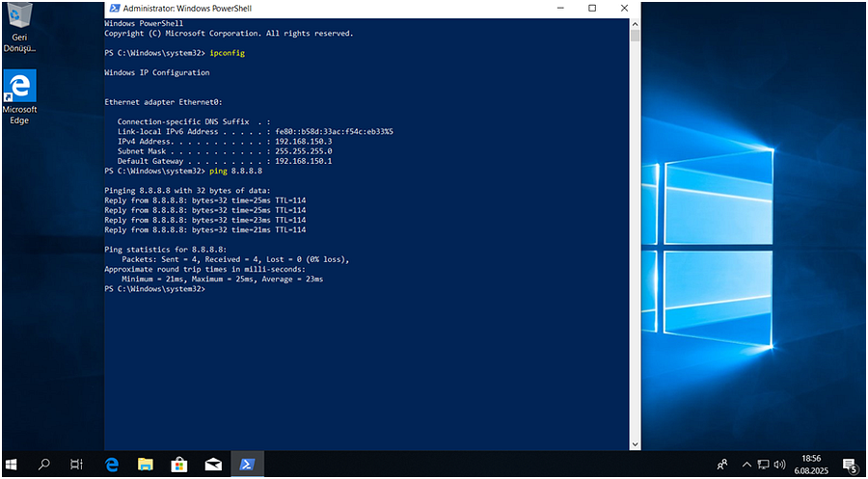Screen dimensions: 868x479
Task: Click the 'Packets: Sent = 4' line
Action: click(x=236, y=259)
